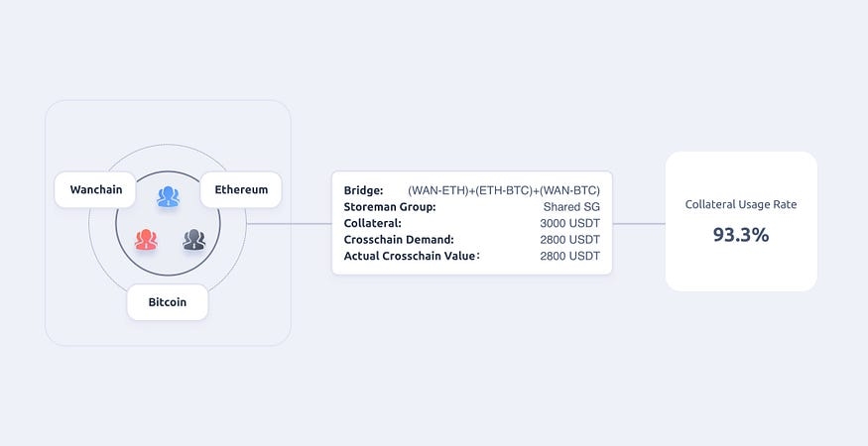
Task: Click the Bridge field label
Action: [363, 190]
